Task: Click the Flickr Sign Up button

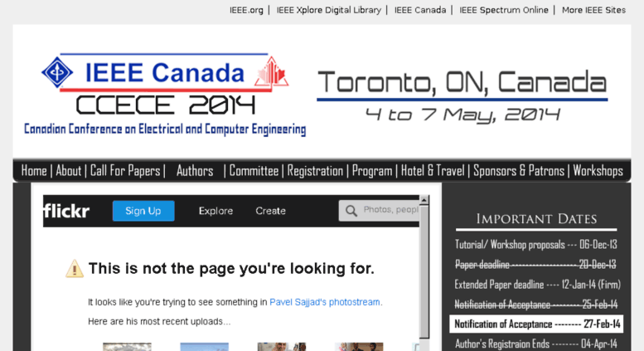Action: 143,211
